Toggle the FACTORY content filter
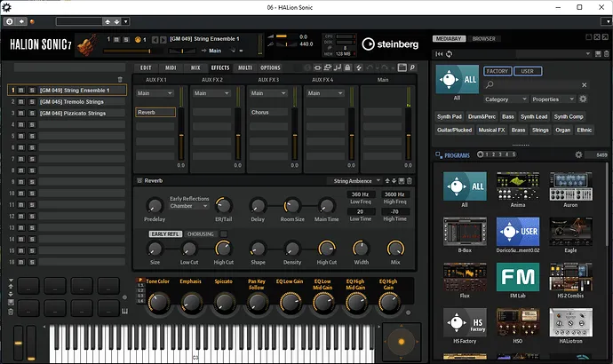Screen dimensions: 613x364 pyautogui.click(x=498, y=71)
